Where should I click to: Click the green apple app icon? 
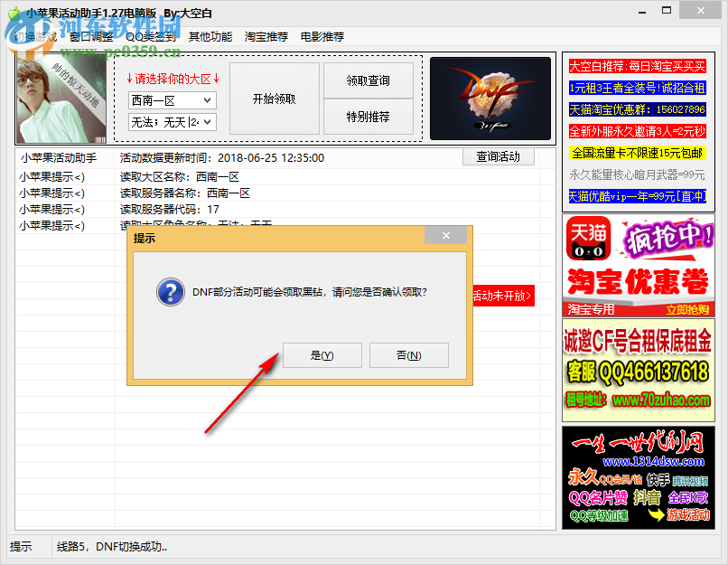click(14, 13)
